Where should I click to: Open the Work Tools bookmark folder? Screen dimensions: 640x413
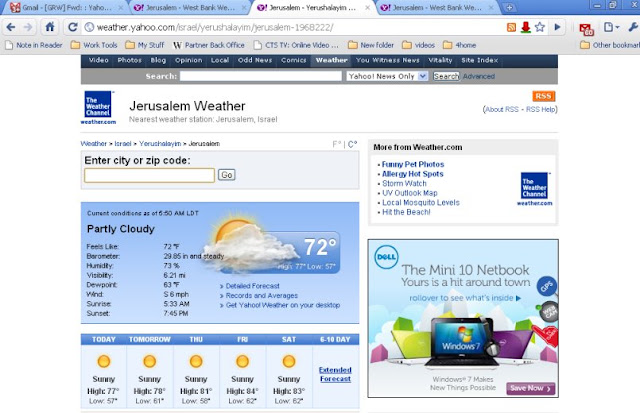point(94,45)
